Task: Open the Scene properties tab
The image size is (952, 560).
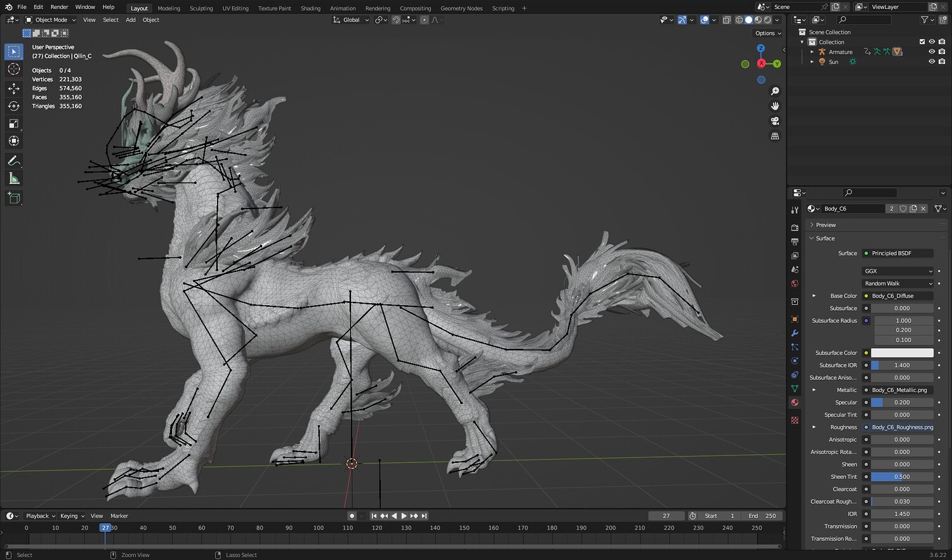Action: [795, 270]
